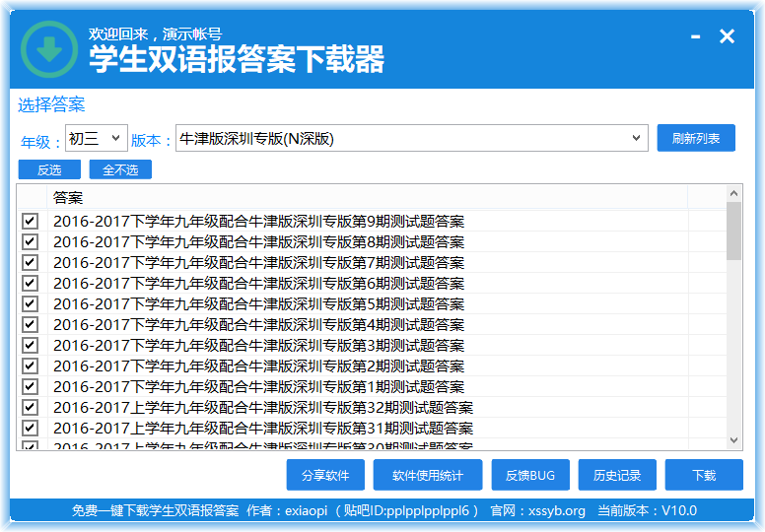Select the 下学年 第5期测试题答案 row text
This screenshot has height=532, width=765.
(x=258, y=304)
